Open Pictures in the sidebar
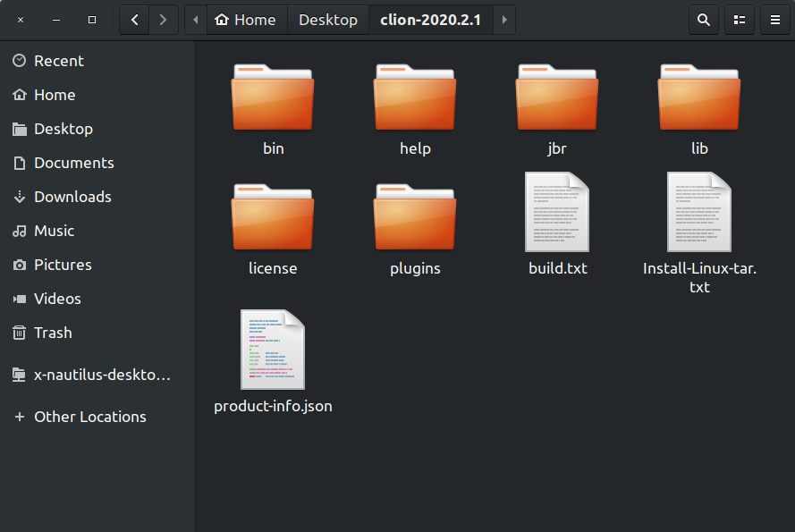The image size is (795, 532). (x=97, y=265)
